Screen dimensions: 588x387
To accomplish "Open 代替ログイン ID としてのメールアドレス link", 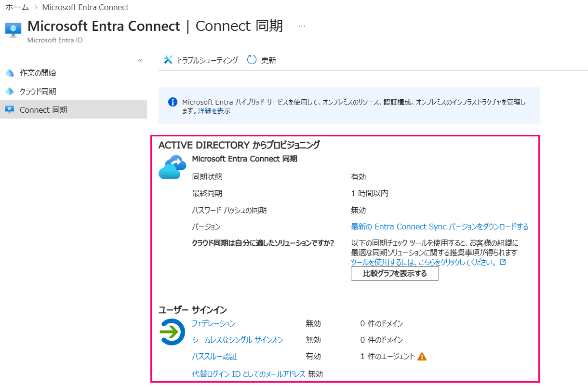I will [249, 374].
